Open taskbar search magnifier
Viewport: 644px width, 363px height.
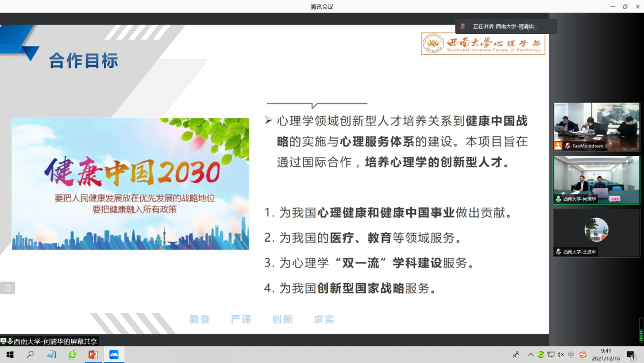click(30, 355)
